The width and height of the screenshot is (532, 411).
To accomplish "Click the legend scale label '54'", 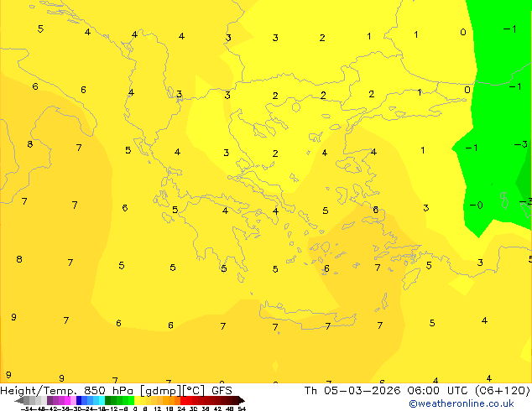I will click(242, 408).
